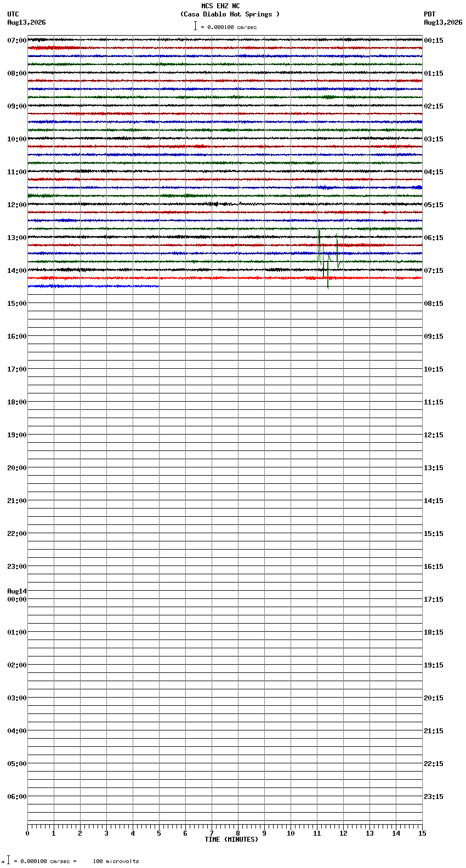Click the '0' tick label on the minutes axis
Screen dimensions: 466x868
click(x=27, y=833)
